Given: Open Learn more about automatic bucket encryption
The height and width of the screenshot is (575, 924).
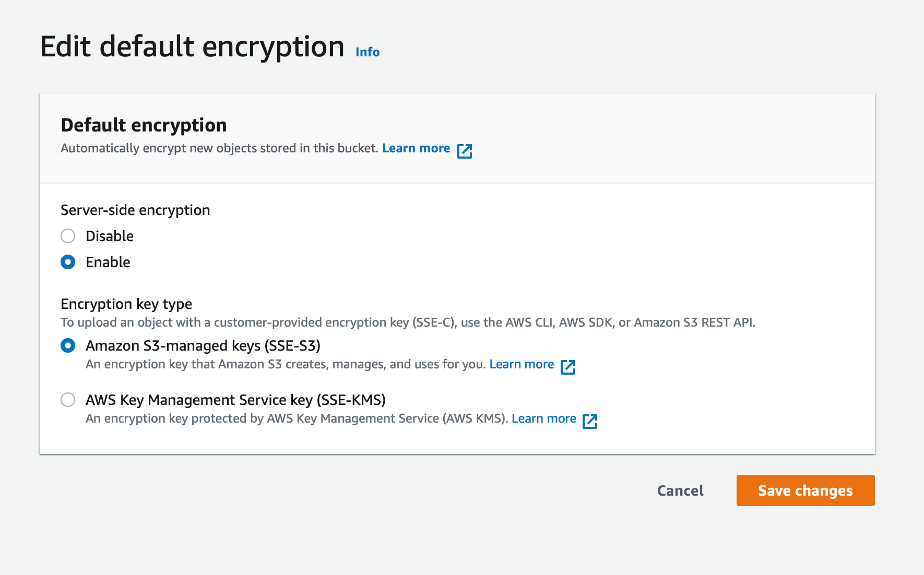Looking at the screenshot, I should (x=416, y=148).
